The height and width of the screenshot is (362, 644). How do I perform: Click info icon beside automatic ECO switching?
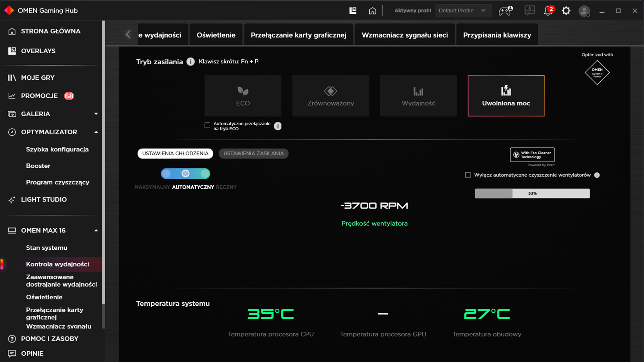278,126
